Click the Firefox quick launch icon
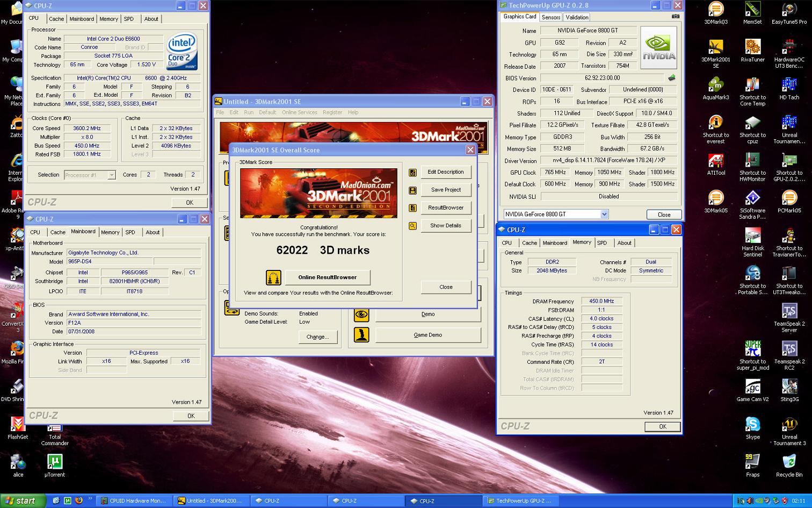812x508 pixels. pos(78,501)
